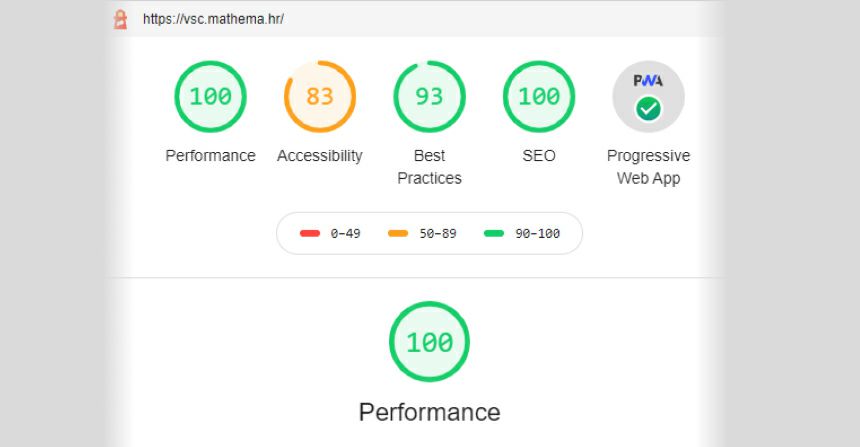Click the Lighthouse logo icon beside the URL
This screenshot has height=447, width=860.
click(x=120, y=20)
